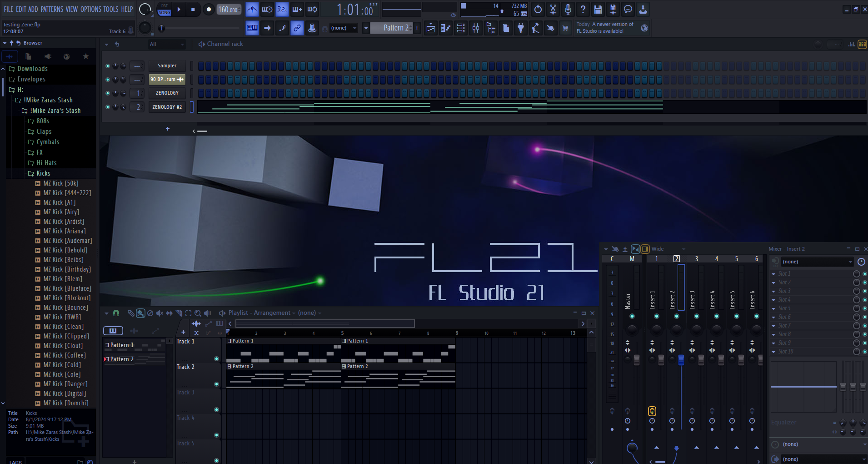Open the FILE menu

coord(9,9)
